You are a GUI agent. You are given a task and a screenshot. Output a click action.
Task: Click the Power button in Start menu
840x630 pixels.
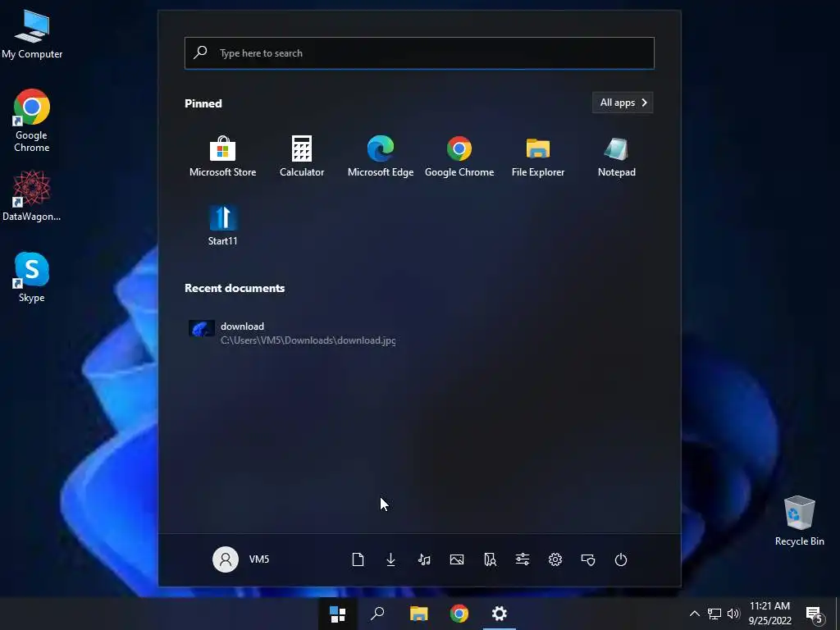click(621, 559)
